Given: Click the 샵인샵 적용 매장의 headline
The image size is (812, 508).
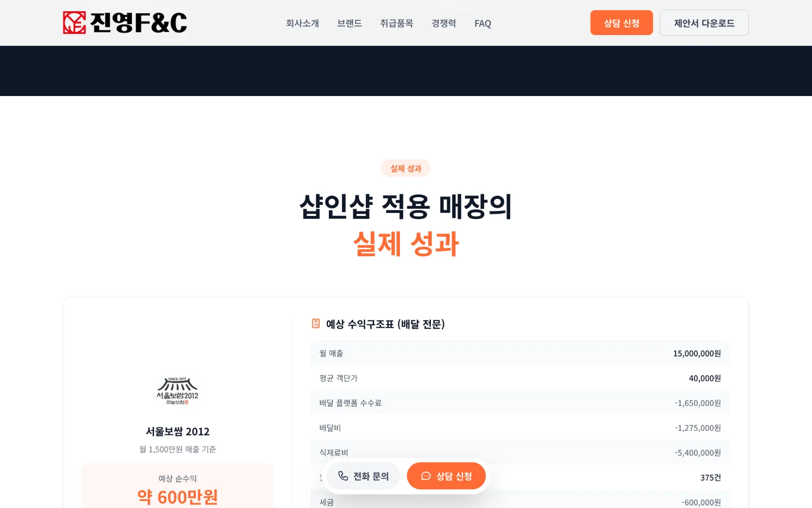Looking at the screenshot, I should click(x=406, y=206).
